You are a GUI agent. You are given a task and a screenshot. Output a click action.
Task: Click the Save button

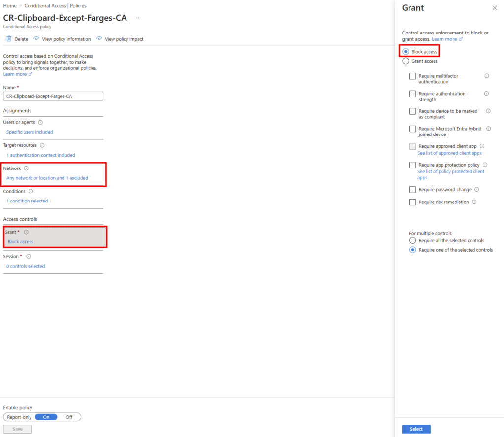point(17,429)
